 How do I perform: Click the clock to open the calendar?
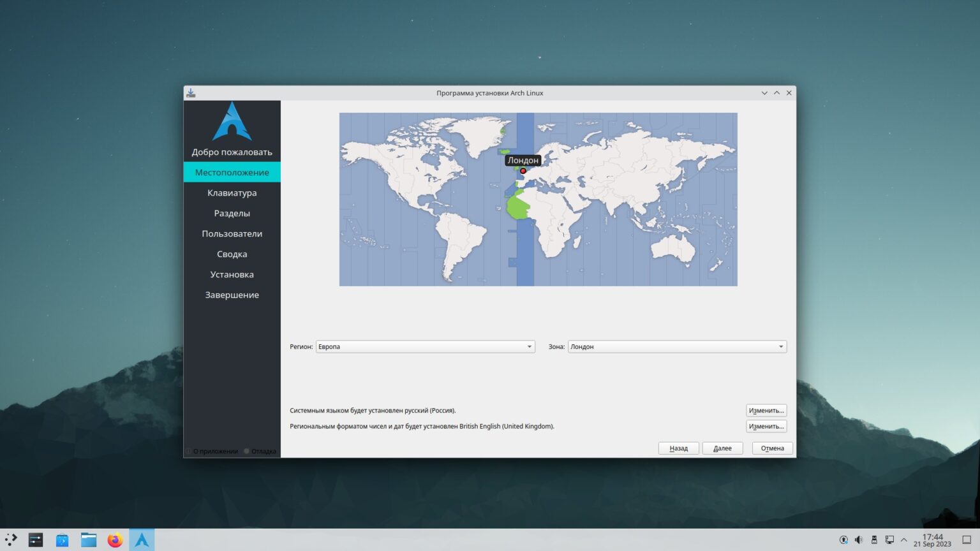(932, 540)
